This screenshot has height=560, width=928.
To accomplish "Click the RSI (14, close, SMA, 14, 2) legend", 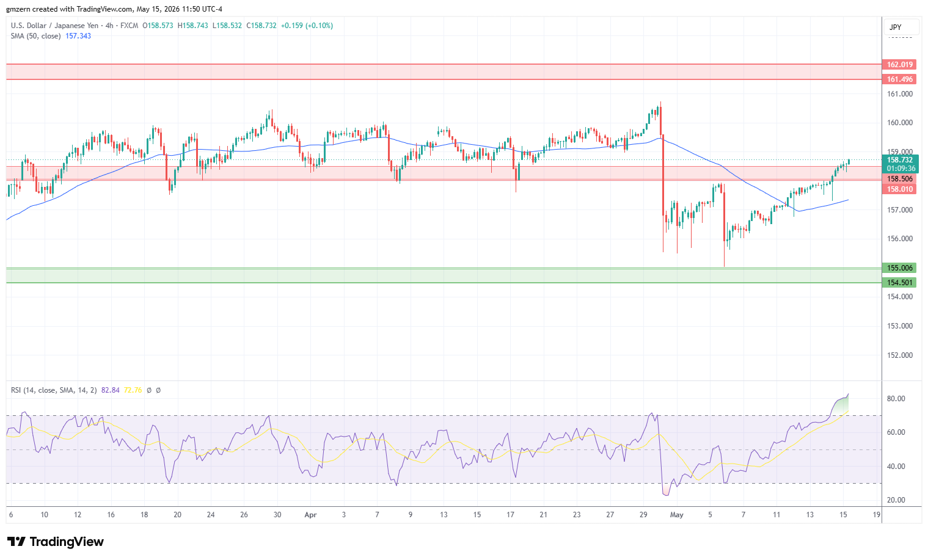I will click(54, 390).
